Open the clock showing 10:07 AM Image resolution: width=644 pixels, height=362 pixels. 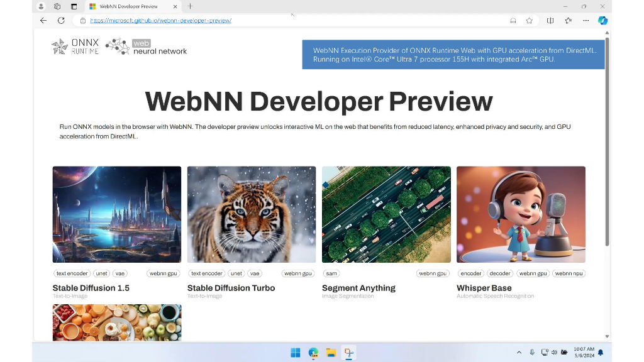tap(584, 353)
